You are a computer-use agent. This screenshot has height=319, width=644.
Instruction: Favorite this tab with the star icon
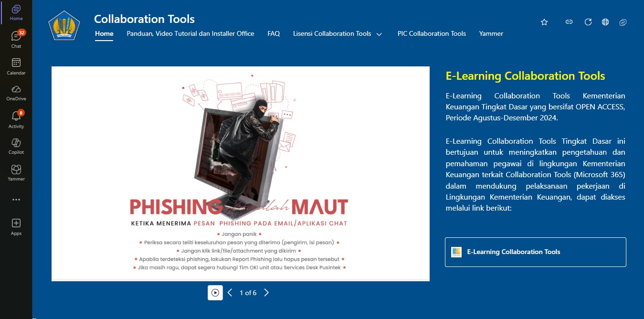pyautogui.click(x=544, y=22)
